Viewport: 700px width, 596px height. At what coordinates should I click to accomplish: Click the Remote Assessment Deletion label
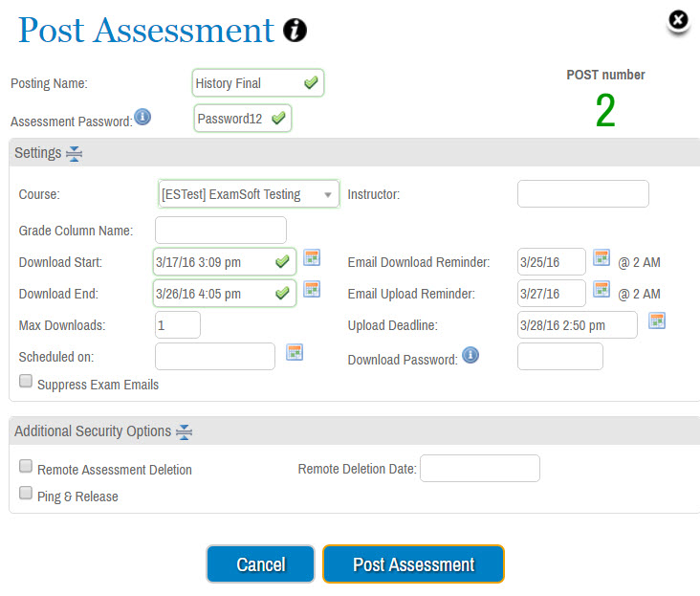coord(115,470)
